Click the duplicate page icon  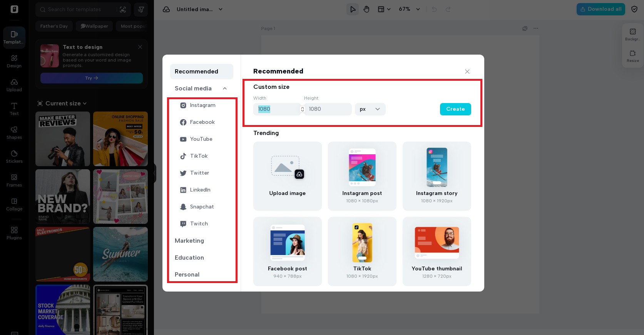[x=525, y=28]
